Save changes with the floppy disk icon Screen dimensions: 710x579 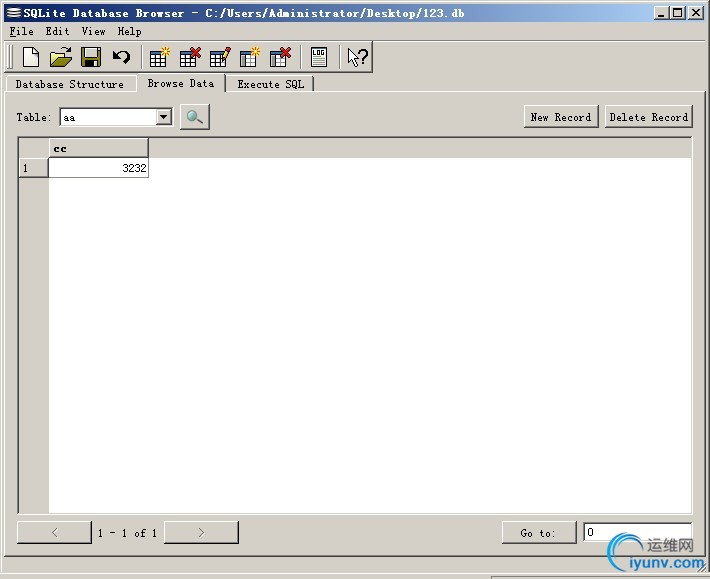click(91, 57)
